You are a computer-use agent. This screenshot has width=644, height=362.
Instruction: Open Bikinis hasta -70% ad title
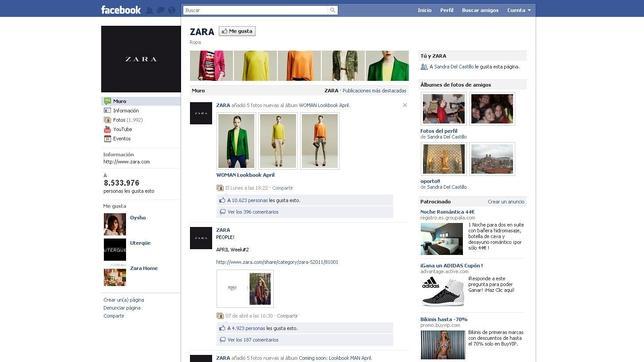pos(444,319)
